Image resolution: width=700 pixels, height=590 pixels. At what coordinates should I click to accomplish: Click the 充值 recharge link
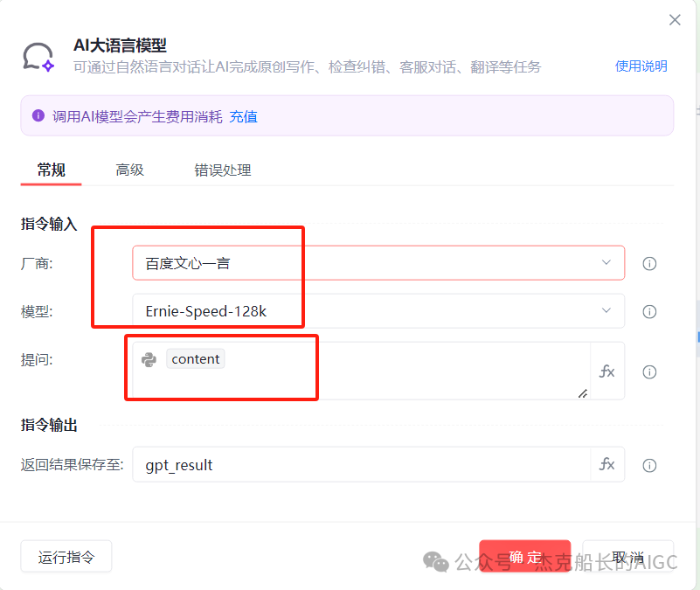coord(243,116)
